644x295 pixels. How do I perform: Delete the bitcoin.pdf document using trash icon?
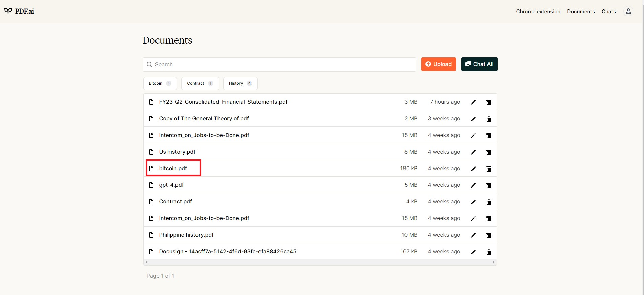(489, 169)
